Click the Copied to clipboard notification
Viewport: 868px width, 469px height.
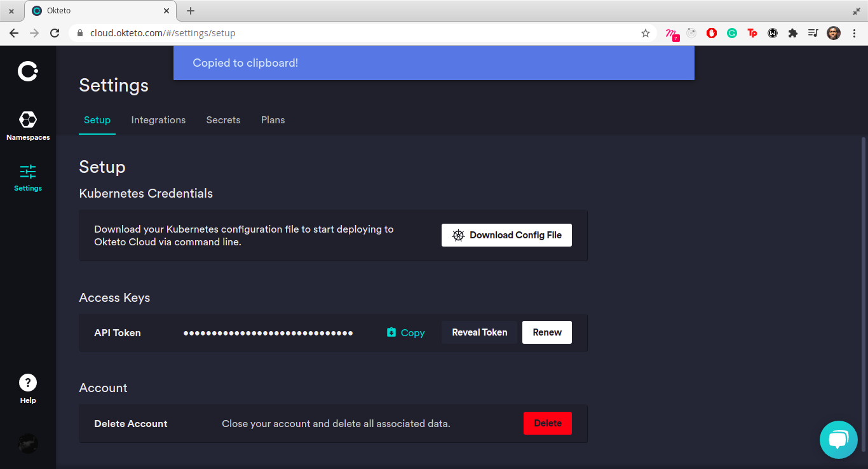[x=434, y=63]
